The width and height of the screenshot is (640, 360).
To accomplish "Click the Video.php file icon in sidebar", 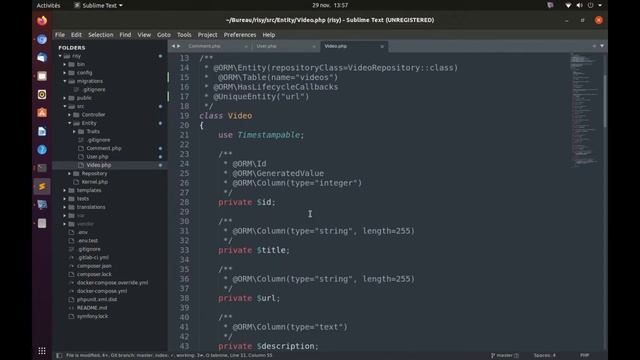I will 81,165.
